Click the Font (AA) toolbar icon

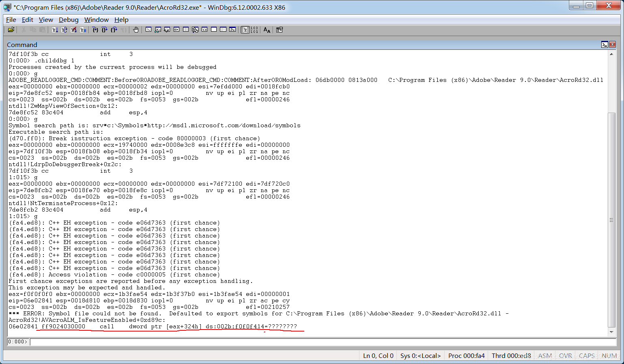point(267,30)
